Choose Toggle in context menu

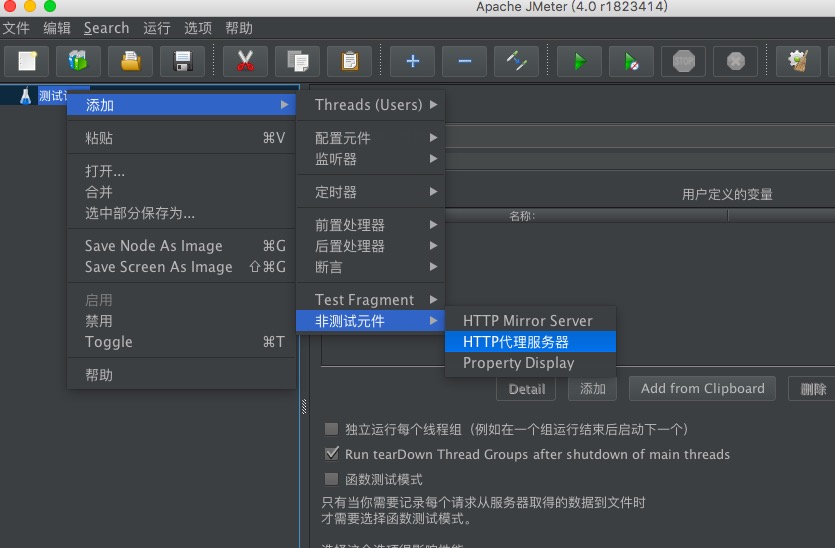tap(182, 342)
